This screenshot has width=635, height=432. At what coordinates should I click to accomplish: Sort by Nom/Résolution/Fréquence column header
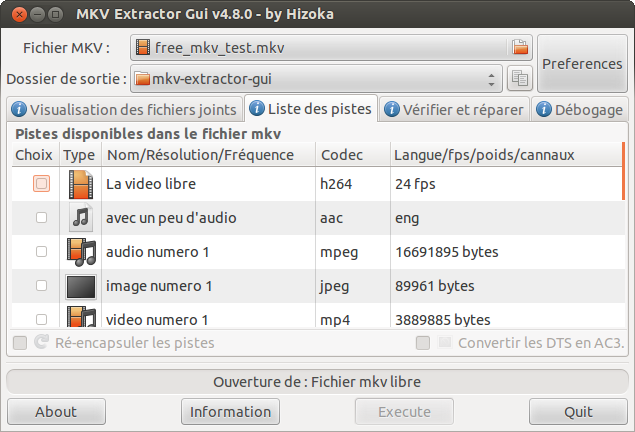(200, 155)
